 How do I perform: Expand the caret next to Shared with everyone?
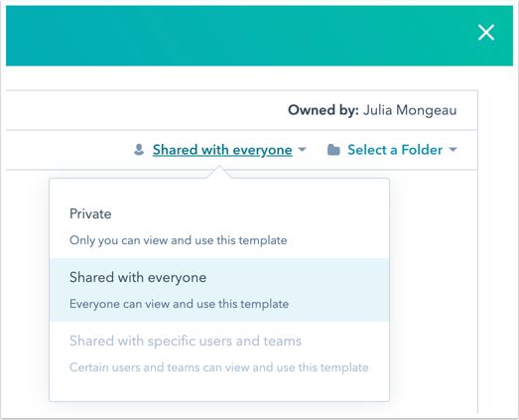pos(302,150)
